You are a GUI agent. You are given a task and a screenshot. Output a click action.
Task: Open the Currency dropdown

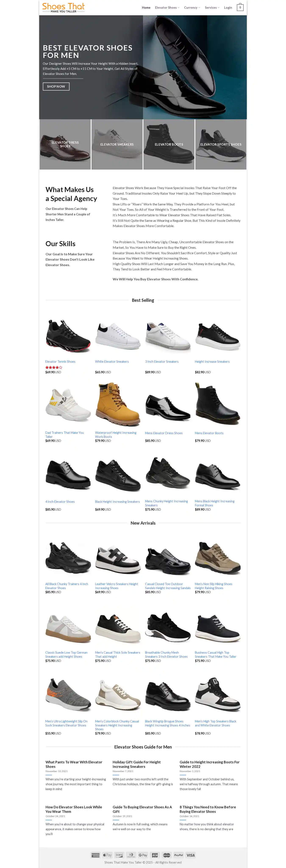192,7
